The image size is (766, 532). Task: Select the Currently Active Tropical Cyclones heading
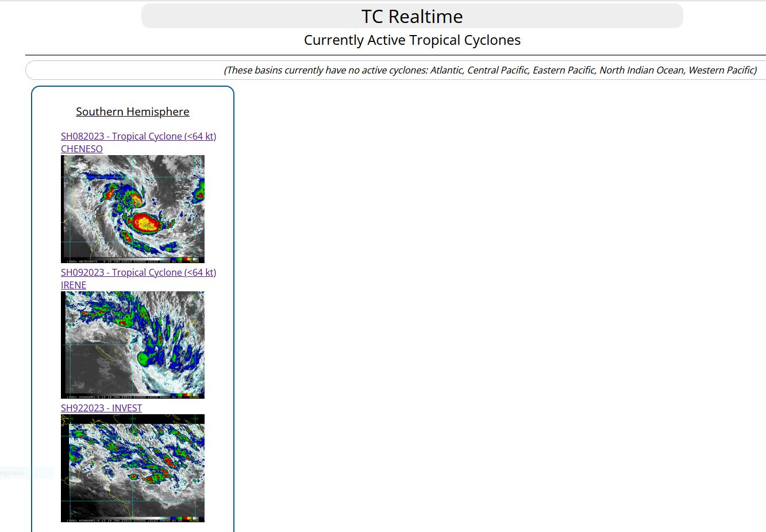411,40
